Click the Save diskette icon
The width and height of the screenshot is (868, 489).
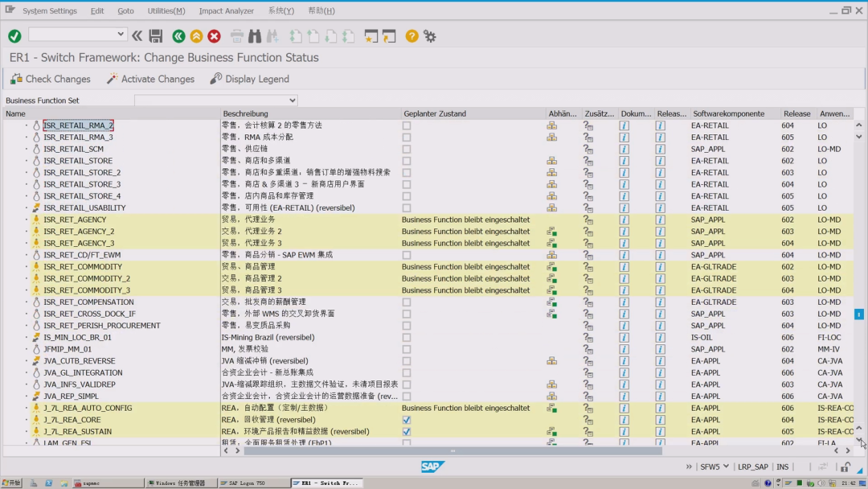[156, 36]
